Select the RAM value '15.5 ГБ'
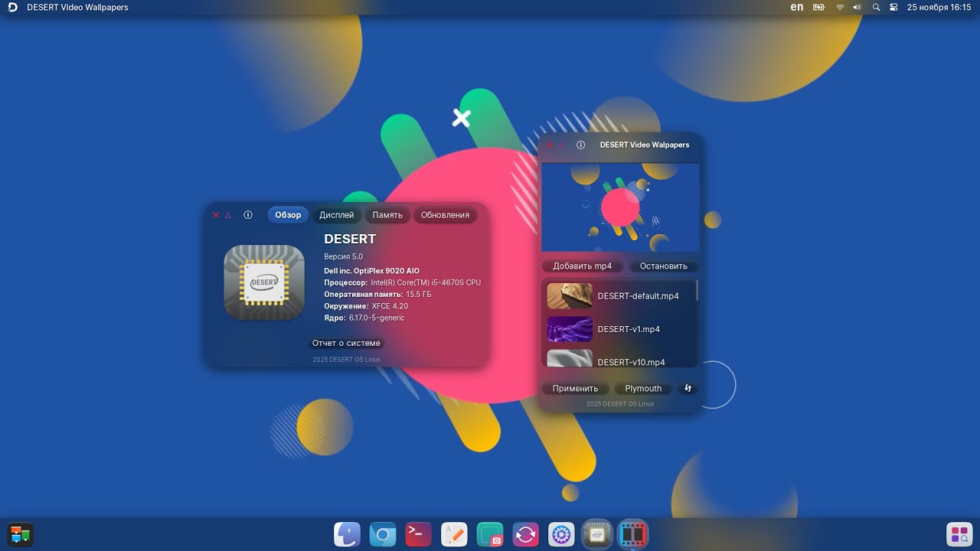The image size is (980, 551). click(x=419, y=294)
